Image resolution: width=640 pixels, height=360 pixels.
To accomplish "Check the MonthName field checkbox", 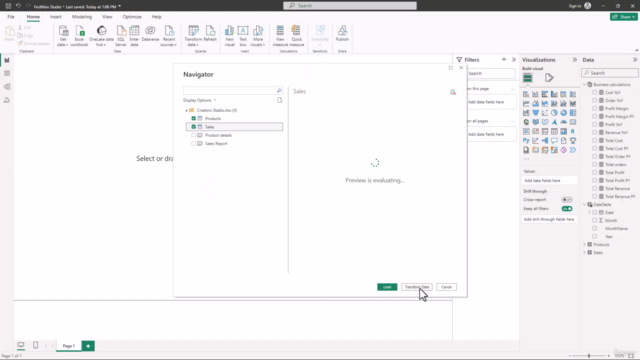I will (594, 229).
